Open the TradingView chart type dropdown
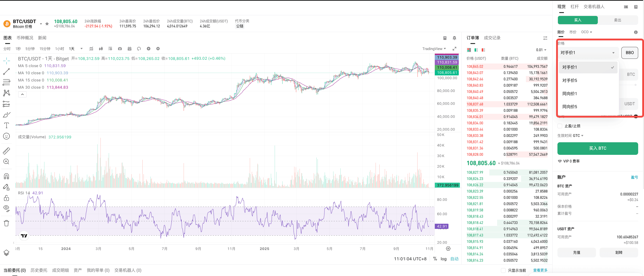The width and height of the screenshot is (644, 276). pos(434,49)
